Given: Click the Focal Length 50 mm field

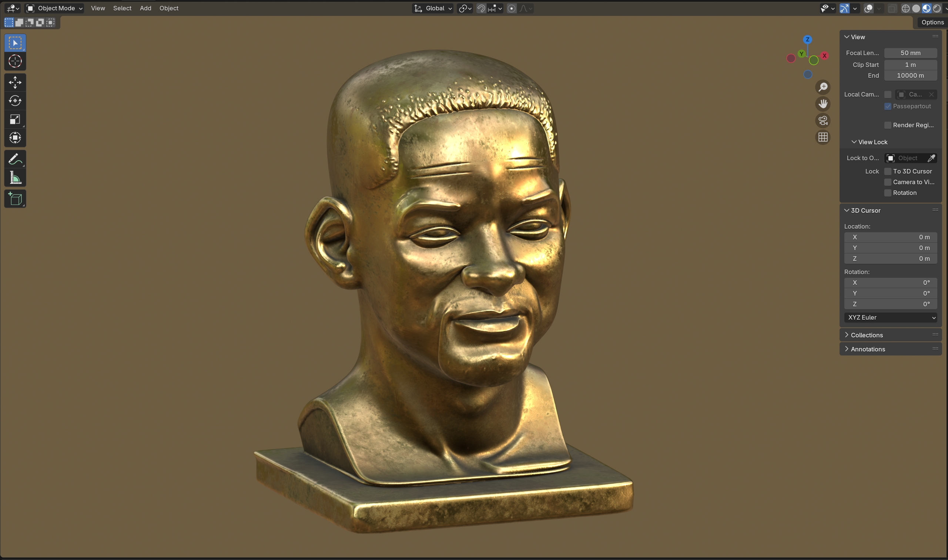Looking at the screenshot, I should (x=910, y=53).
